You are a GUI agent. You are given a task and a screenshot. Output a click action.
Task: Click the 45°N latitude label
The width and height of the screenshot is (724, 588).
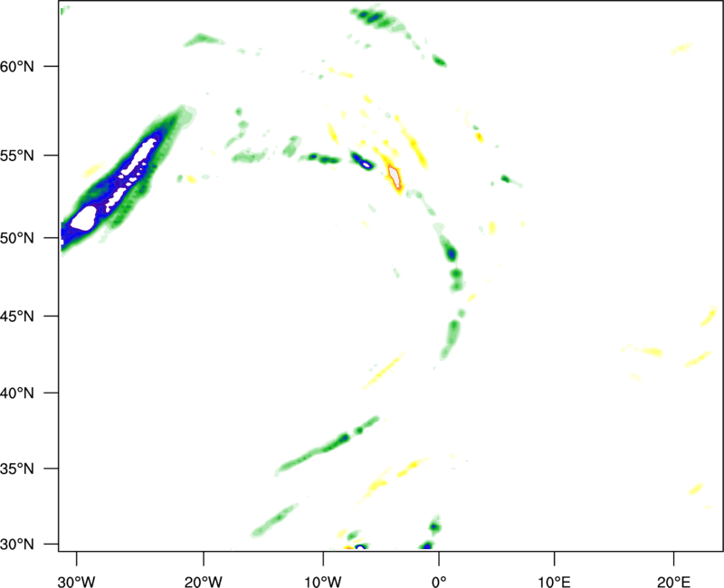[17, 317]
